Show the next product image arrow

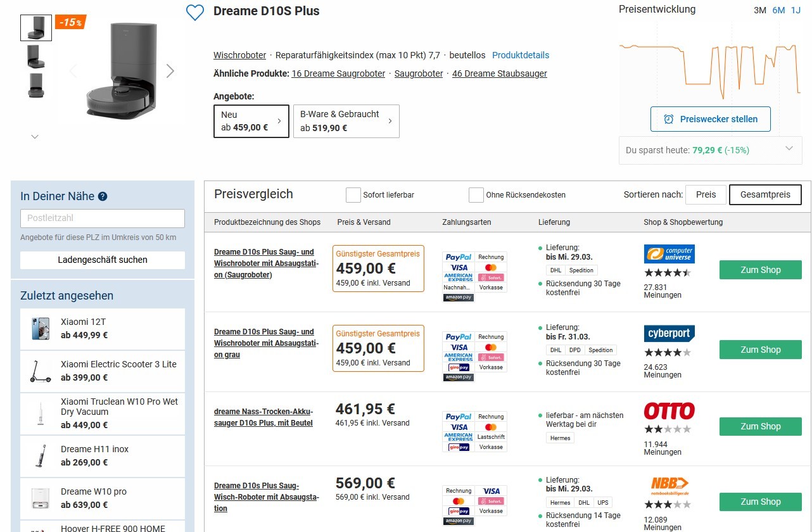point(170,71)
